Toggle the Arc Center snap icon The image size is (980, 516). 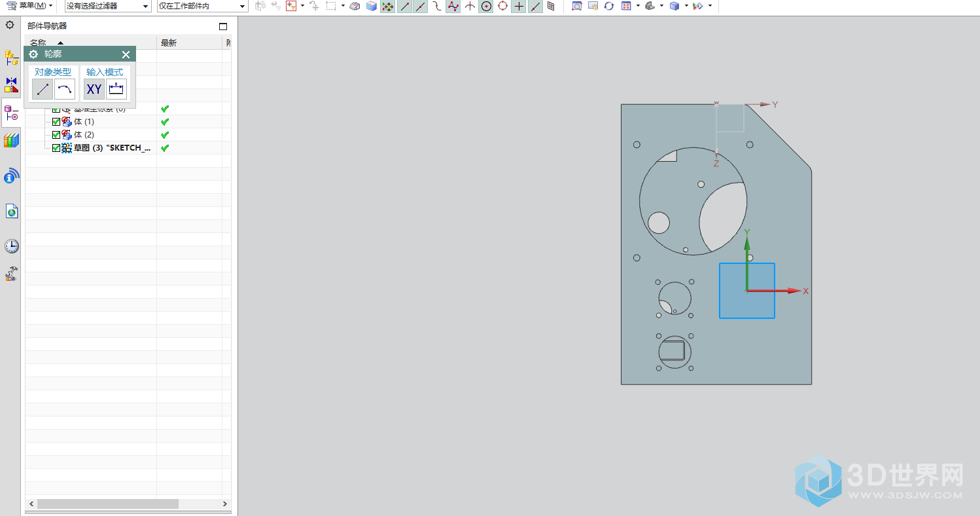[x=486, y=6]
